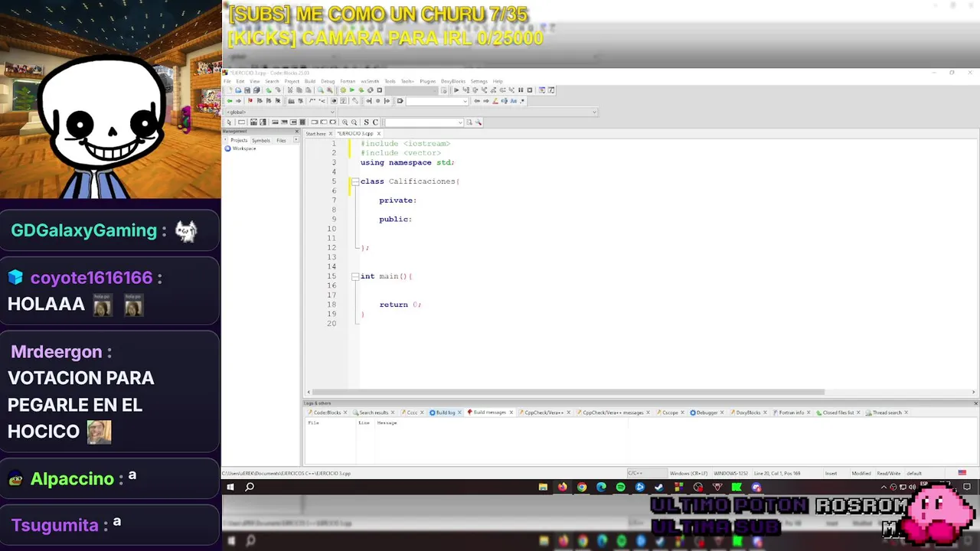980x551 pixels.
Task: Click the Cut scissors icon
Action: tap(290, 90)
